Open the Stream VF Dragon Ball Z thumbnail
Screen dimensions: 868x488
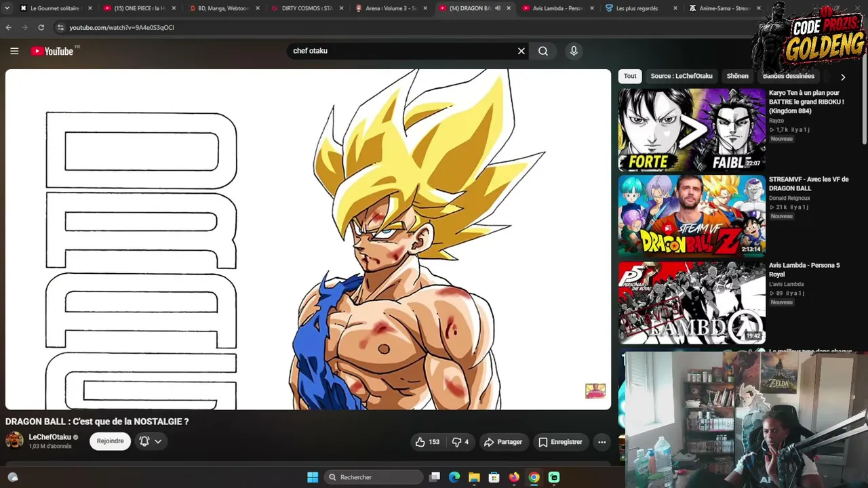(x=692, y=216)
